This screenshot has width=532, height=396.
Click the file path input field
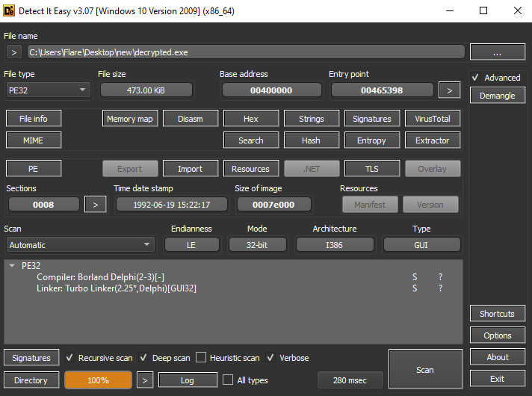(246, 52)
